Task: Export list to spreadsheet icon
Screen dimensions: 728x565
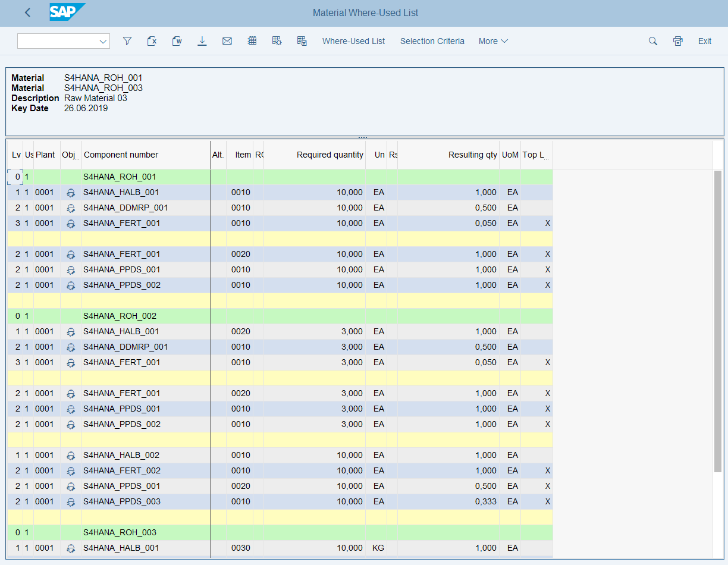Action: [152, 41]
